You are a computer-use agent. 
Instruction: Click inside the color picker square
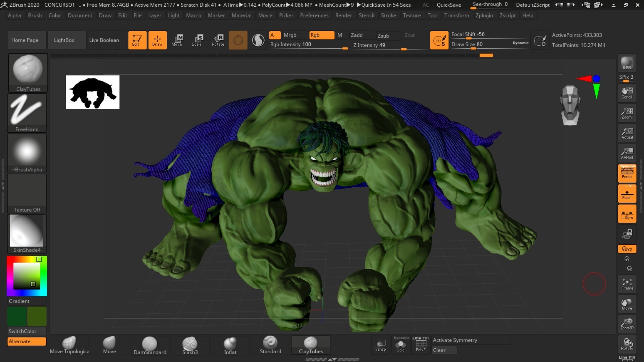[26, 276]
